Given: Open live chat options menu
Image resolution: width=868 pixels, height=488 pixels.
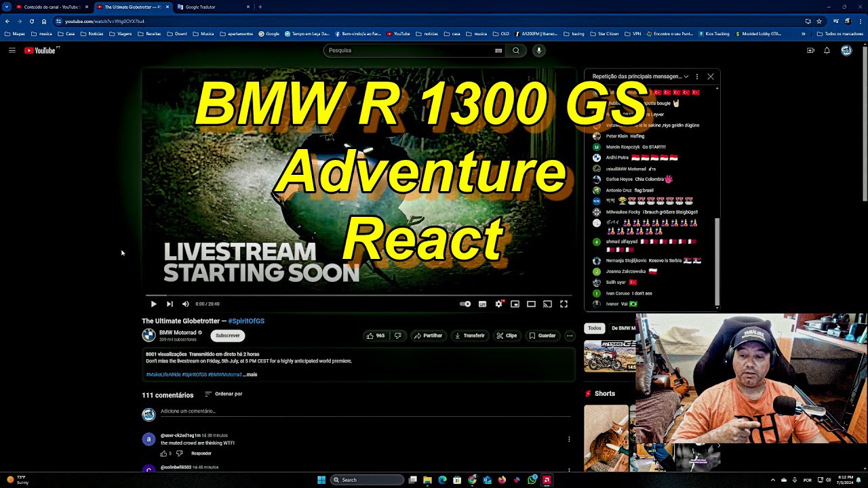Looking at the screenshot, I should 697,77.
